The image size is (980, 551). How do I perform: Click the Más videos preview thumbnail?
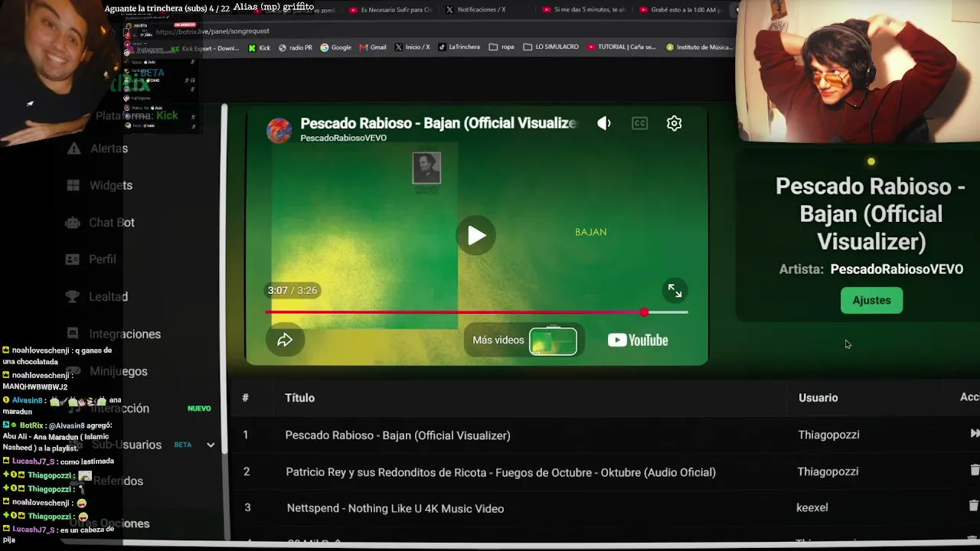coord(553,341)
